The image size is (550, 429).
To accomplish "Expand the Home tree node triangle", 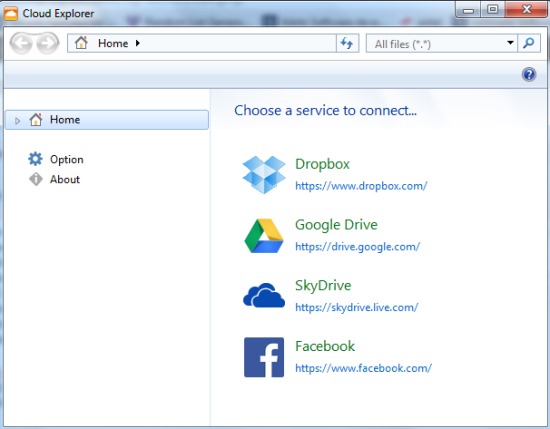I will point(17,121).
